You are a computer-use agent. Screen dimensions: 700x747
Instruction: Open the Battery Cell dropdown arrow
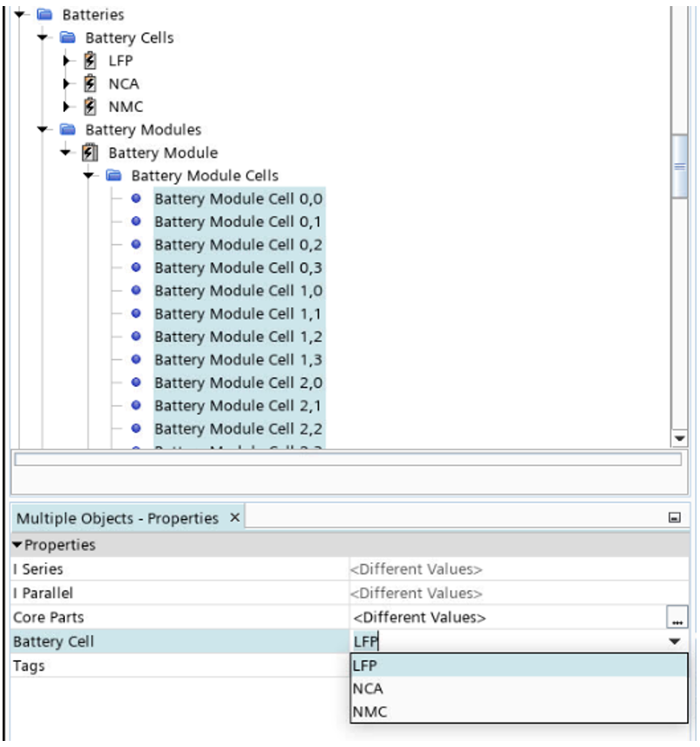pyautogui.click(x=674, y=641)
